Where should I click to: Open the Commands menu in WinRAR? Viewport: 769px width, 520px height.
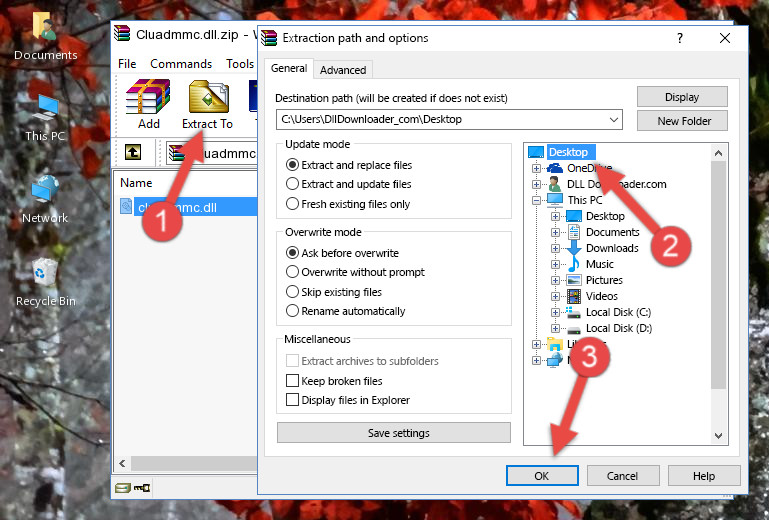click(x=181, y=64)
